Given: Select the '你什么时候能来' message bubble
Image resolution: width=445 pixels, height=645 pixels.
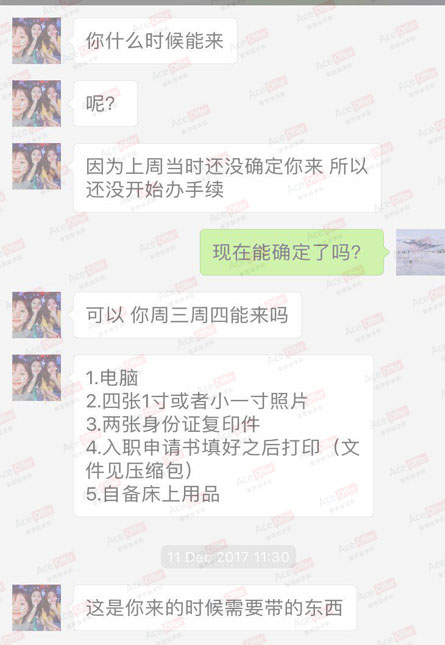Looking at the screenshot, I should coord(155,41).
